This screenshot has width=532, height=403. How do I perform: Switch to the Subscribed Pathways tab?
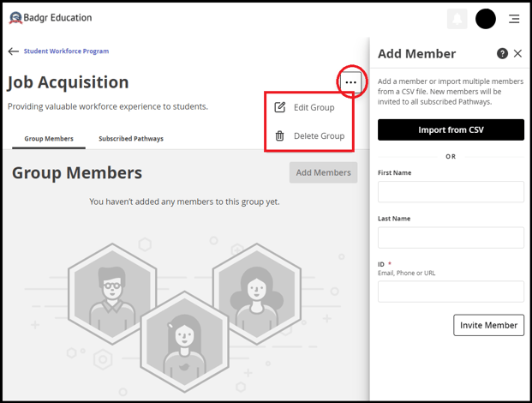pos(131,139)
